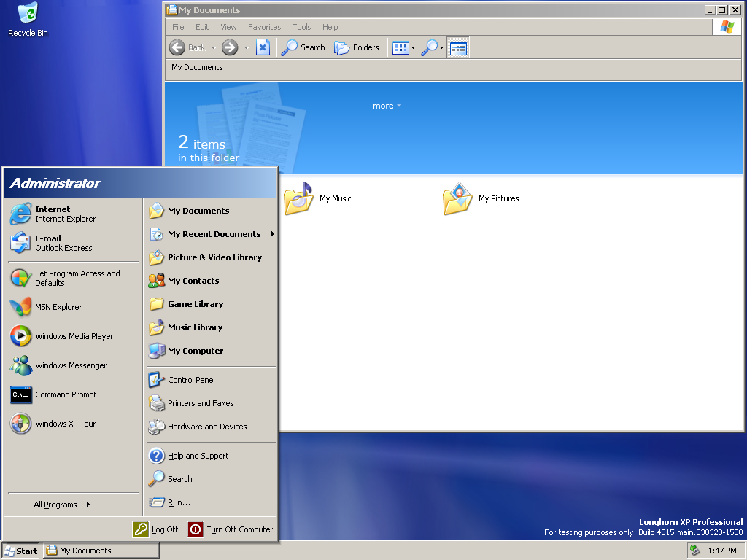The width and height of the screenshot is (747, 560).
Task: Open Internet Explorer from the Start menu
Action: pos(53,214)
